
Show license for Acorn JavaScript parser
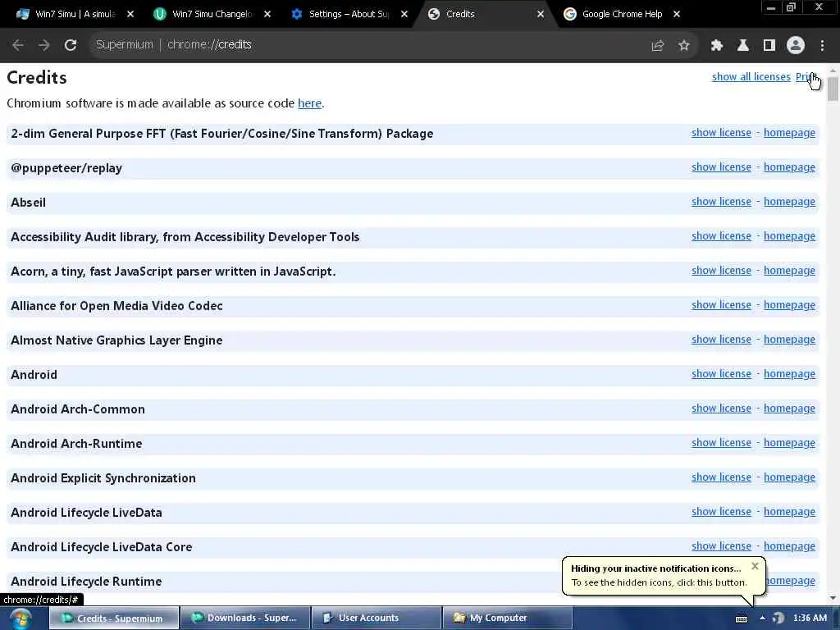(721, 271)
